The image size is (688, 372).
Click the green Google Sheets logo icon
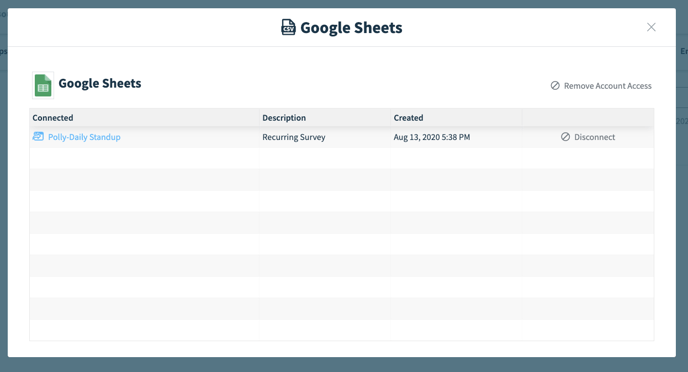pos(43,85)
